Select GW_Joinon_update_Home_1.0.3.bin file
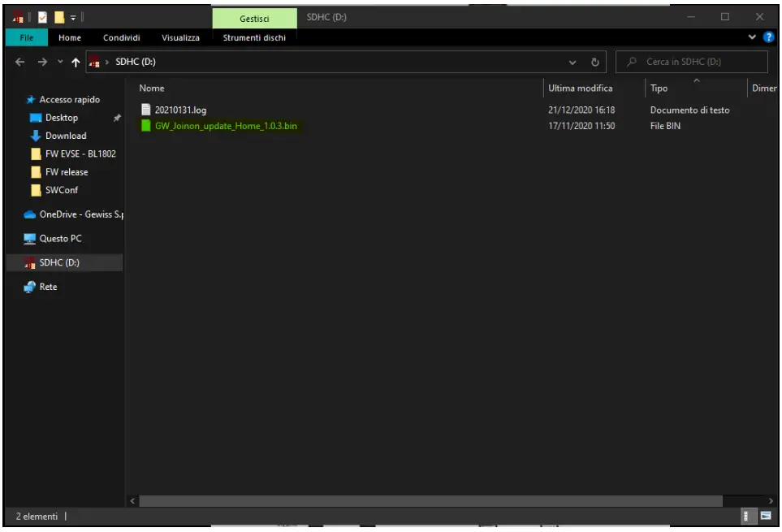The image size is (782, 532). pos(226,126)
